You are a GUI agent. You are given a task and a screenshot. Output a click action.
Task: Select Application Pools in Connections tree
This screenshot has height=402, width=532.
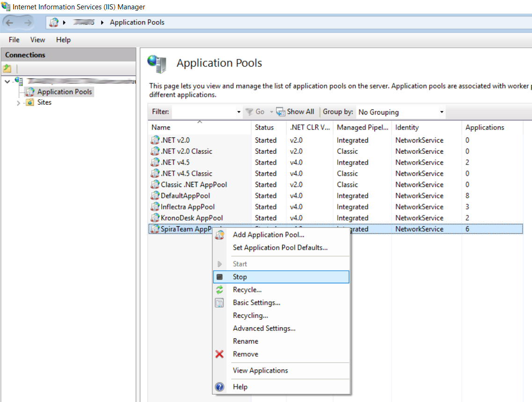[65, 92]
